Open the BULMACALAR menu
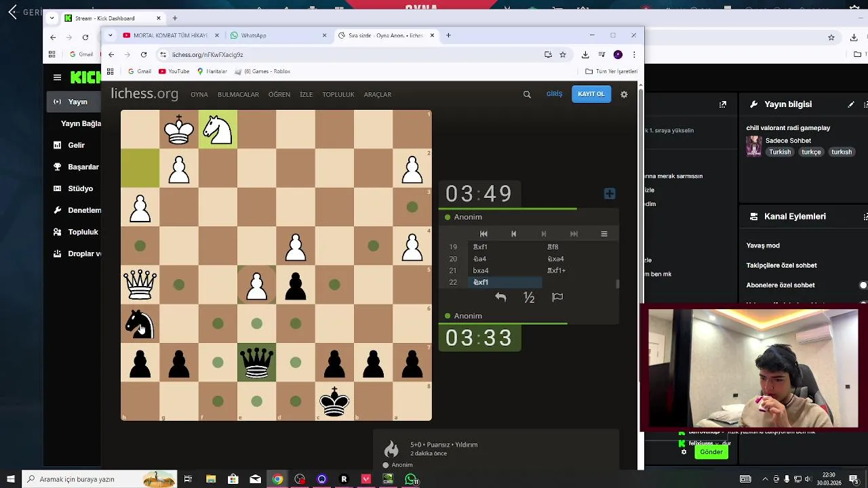 (x=238, y=94)
